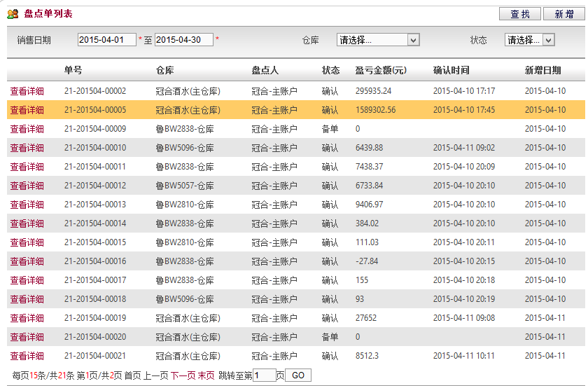Click the 查找 search button
Viewport: 588px width, 386px height.
pos(519,14)
